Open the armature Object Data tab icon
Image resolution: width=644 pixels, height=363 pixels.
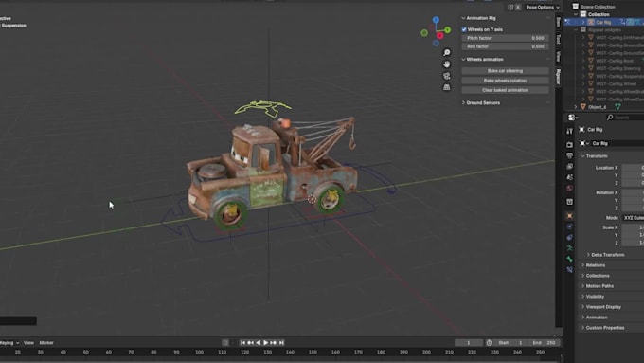pos(570,248)
